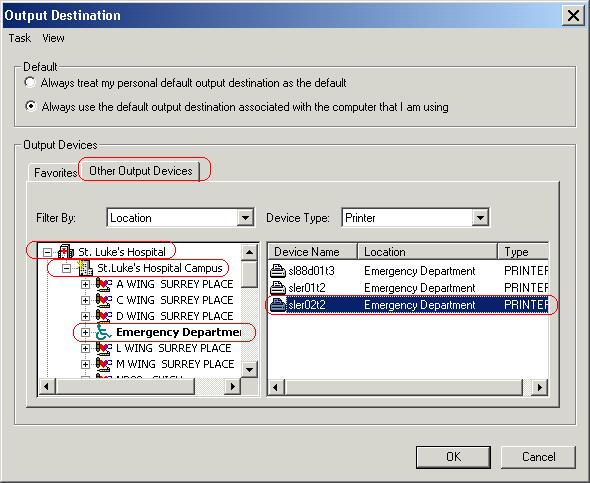Expand the Emergency Department node
The width and height of the screenshot is (590, 483).
pyautogui.click(x=85, y=333)
